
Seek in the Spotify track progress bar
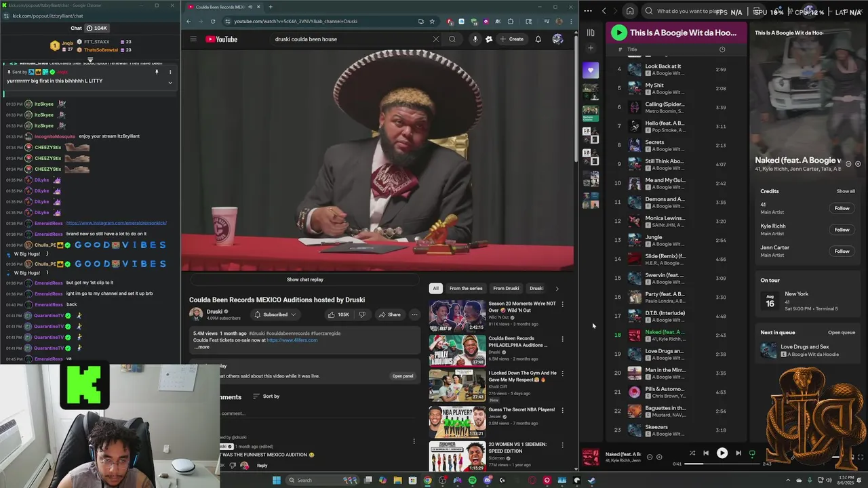coord(723,464)
